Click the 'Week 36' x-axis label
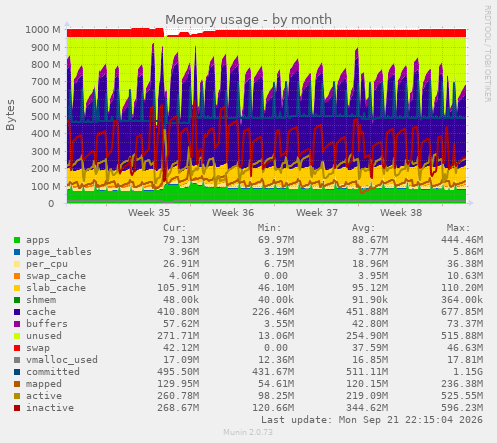This screenshot has width=497, height=443. (233, 213)
